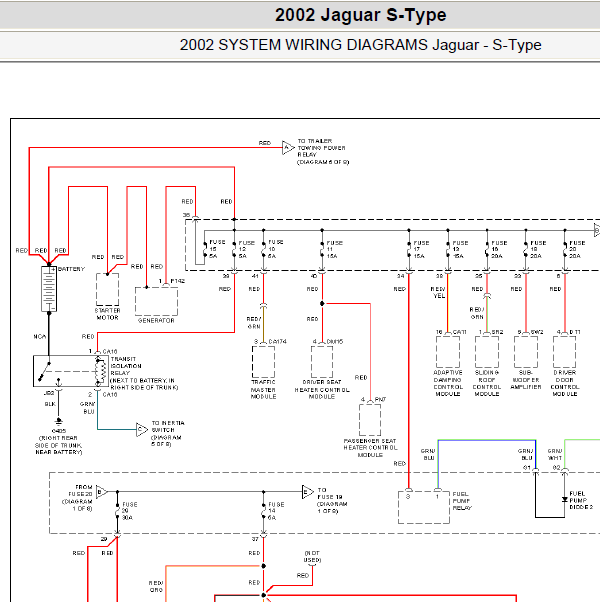The image size is (600, 602).
Task: Click the Starter Motor dashed box
Action: tap(107, 289)
